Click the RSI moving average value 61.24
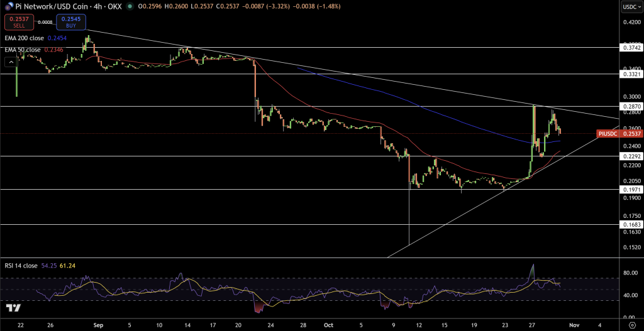This screenshot has width=644, height=331. [67, 266]
